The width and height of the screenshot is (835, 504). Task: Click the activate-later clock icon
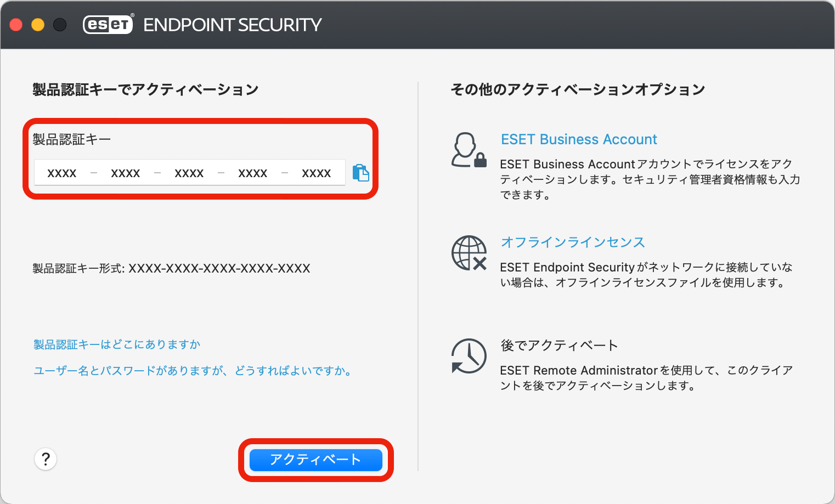pyautogui.click(x=469, y=356)
